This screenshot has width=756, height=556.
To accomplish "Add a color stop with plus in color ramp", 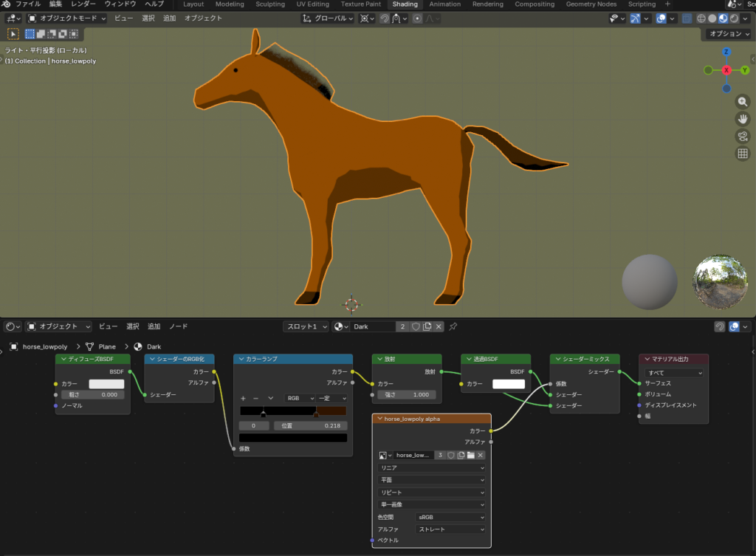I will 243,398.
